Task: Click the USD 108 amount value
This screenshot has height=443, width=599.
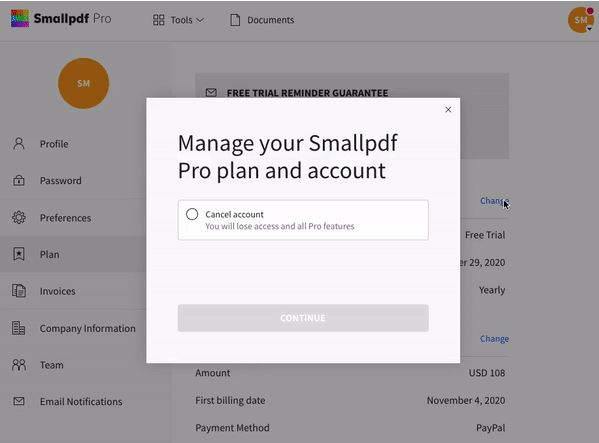Action: point(487,373)
